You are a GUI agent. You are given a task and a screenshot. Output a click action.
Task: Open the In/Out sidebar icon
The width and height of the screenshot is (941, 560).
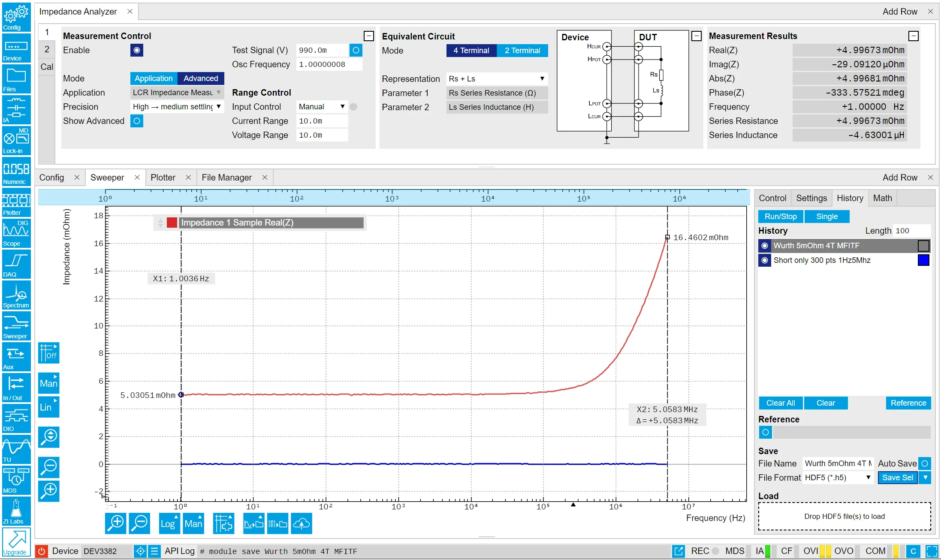(x=16, y=388)
